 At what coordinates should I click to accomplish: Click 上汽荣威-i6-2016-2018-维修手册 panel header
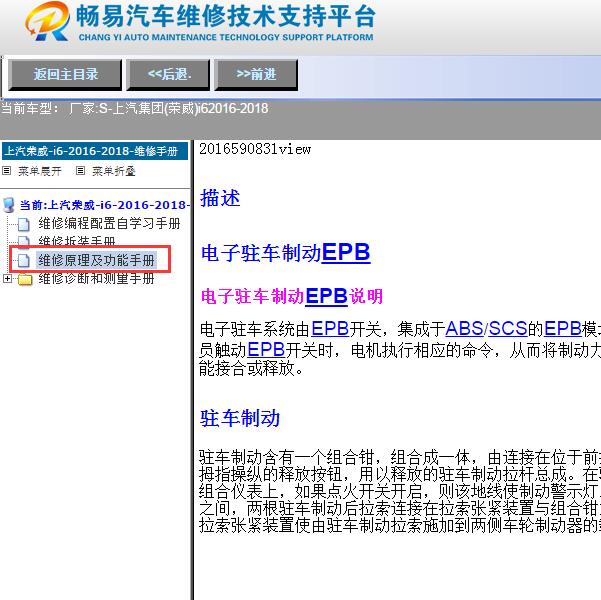[x=95, y=151]
